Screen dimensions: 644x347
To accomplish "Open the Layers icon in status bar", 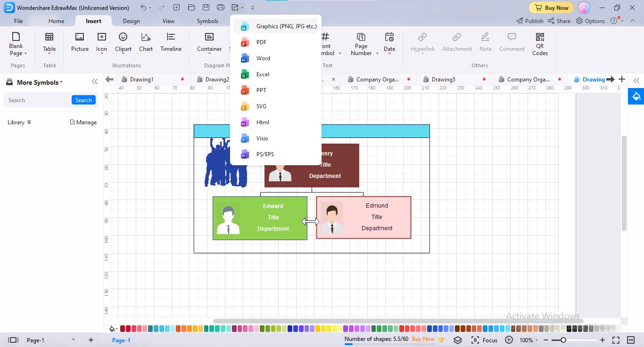I will (458, 340).
